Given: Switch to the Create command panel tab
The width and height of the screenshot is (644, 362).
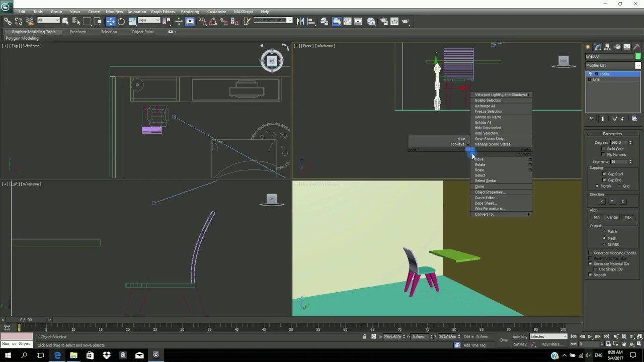Looking at the screenshot, I should (588, 47).
